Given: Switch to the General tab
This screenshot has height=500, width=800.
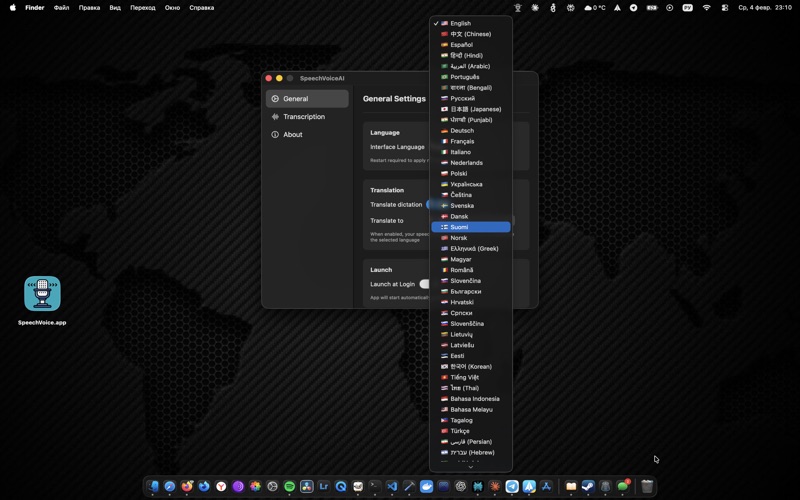Looking at the screenshot, I should click(x=307, y=98).
